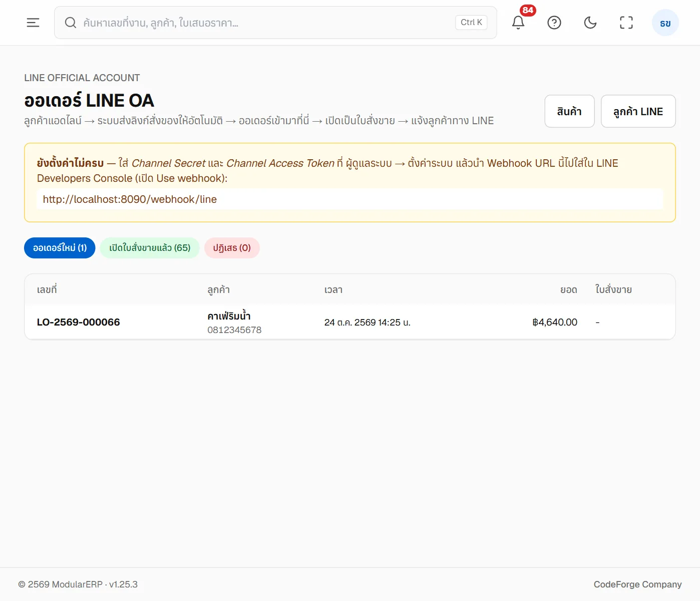Screen dimensions: 700x601
Task: Click the ลูกค้า column header
Action: (218, 289)
